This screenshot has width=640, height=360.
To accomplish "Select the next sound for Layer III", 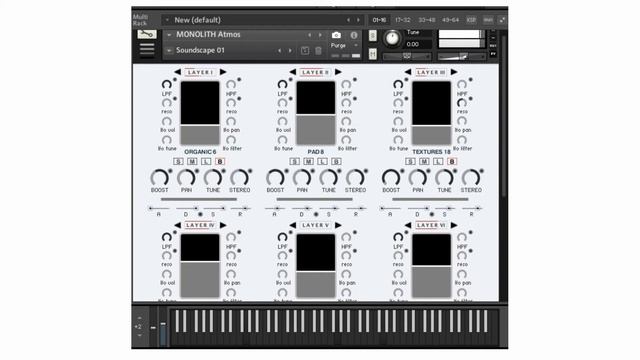I will click(454, 72).
